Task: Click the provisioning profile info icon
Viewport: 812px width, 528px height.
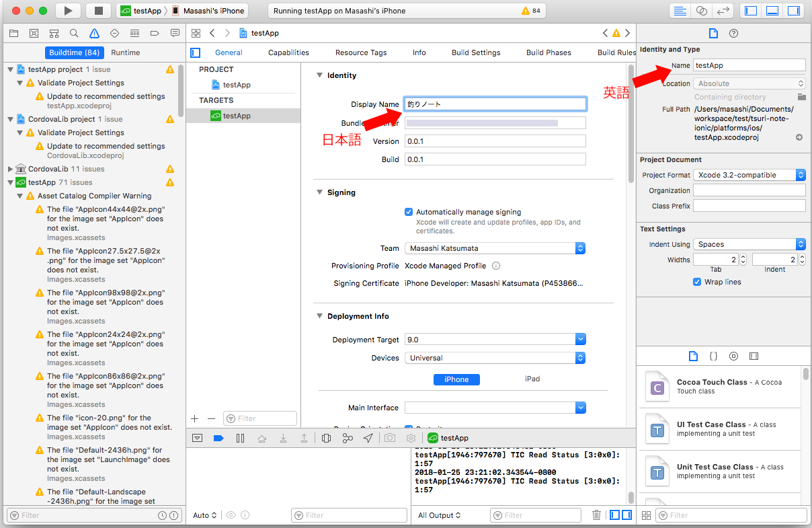Action: pos(496,266)
